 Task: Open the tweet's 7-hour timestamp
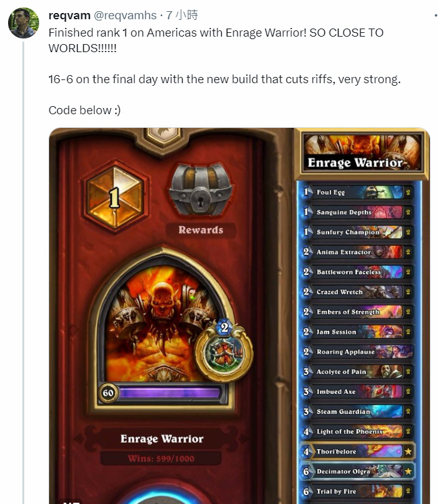coord(182,15)
